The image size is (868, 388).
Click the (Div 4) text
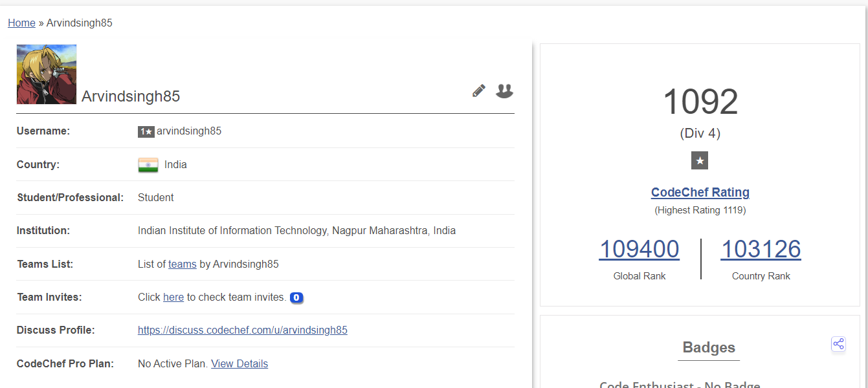(700, 134)
